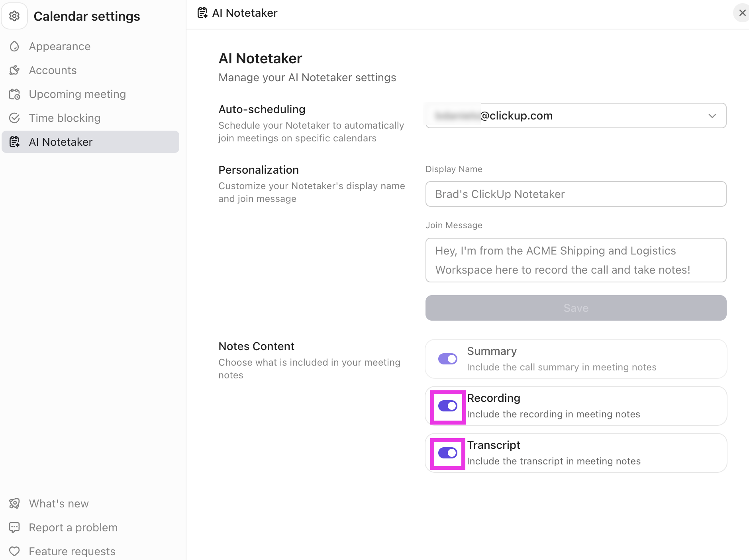
Task: Click the Feature requests heart icon
Action: (x=14, y=551)
